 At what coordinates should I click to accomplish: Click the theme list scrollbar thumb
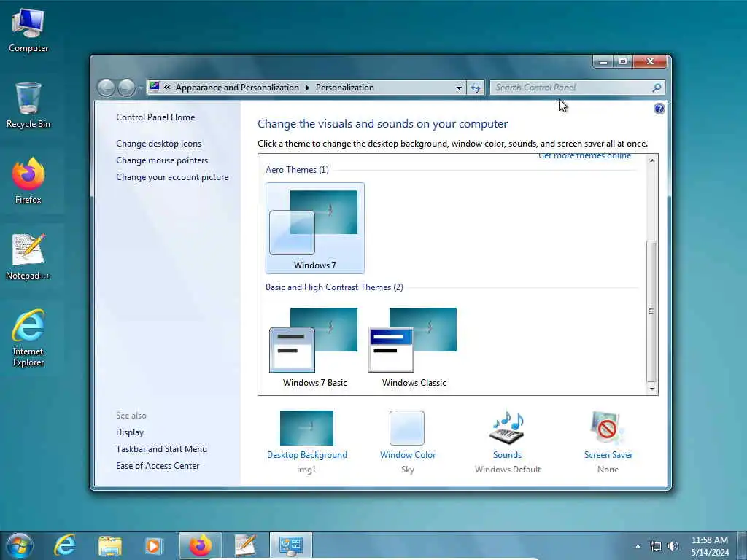[651, 311]
